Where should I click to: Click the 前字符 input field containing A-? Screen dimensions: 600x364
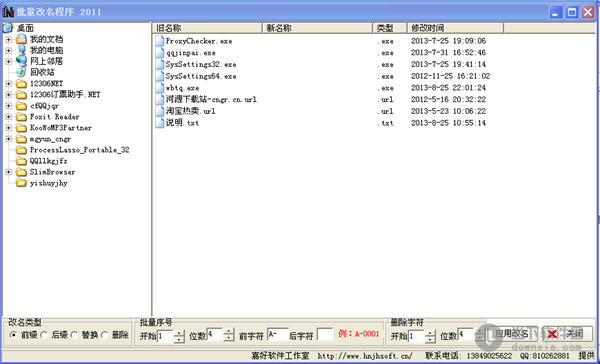click(278, 335)
